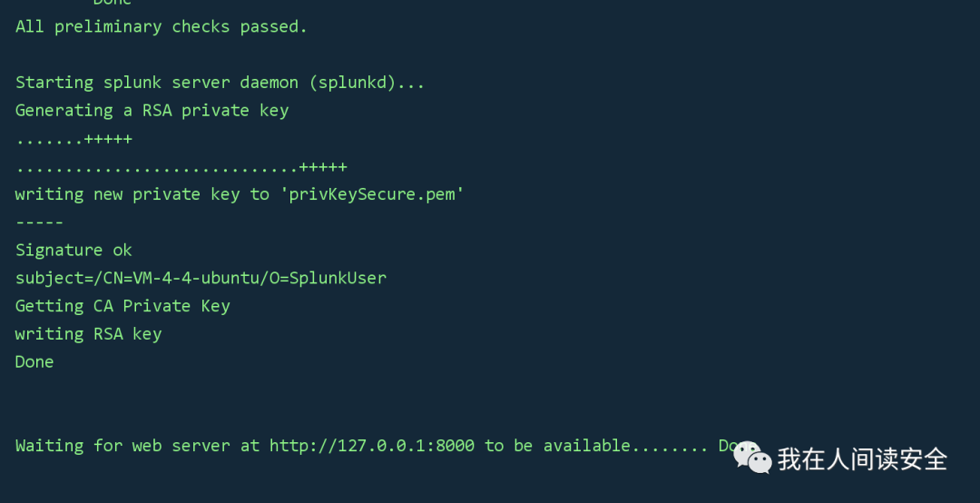Click the 我在人间读安全 watermark text

tap(863, 459)
